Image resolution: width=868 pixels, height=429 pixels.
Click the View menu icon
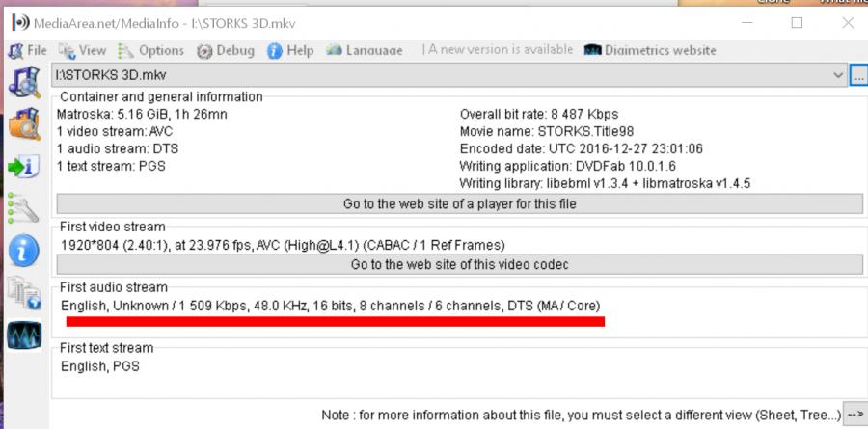(67, 51)
